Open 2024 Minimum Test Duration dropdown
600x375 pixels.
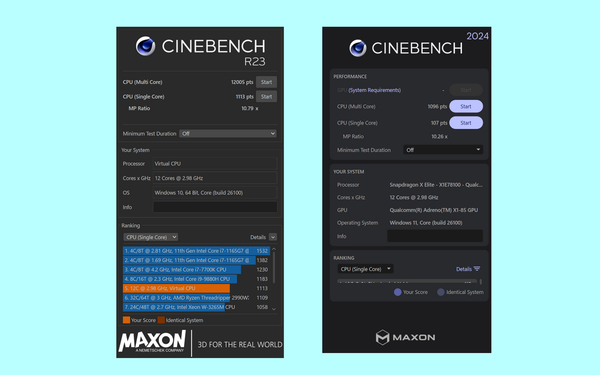click(443, 150)
